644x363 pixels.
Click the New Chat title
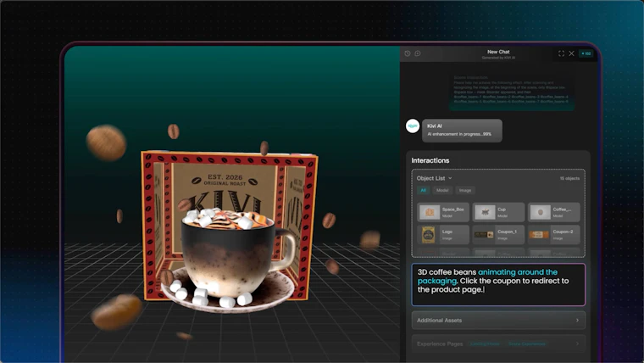[x=498, y=52]
